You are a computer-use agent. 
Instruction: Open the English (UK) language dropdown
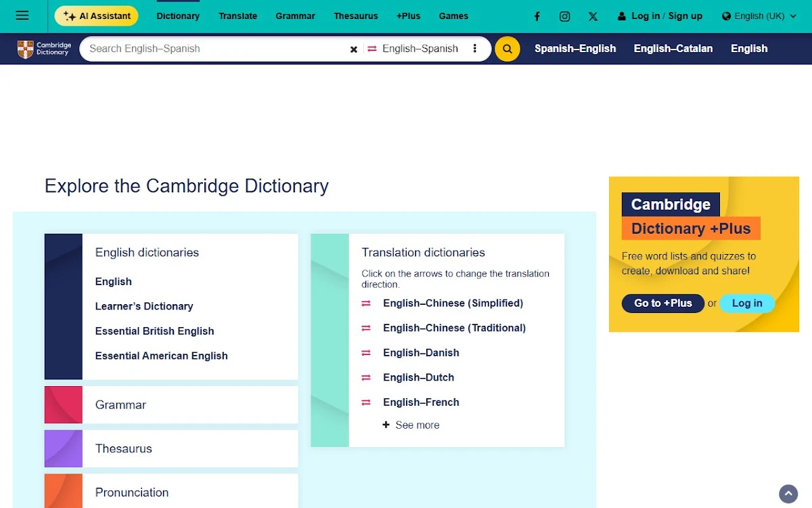(759, 16)
